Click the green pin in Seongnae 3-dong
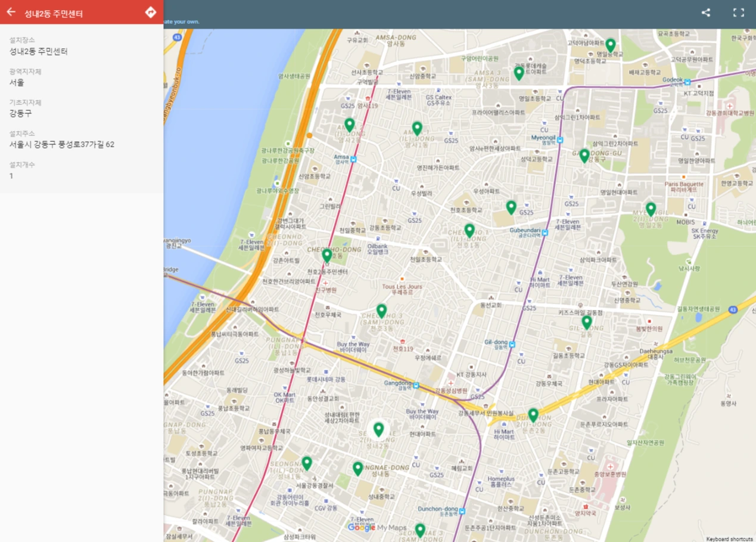 point(420,530)
